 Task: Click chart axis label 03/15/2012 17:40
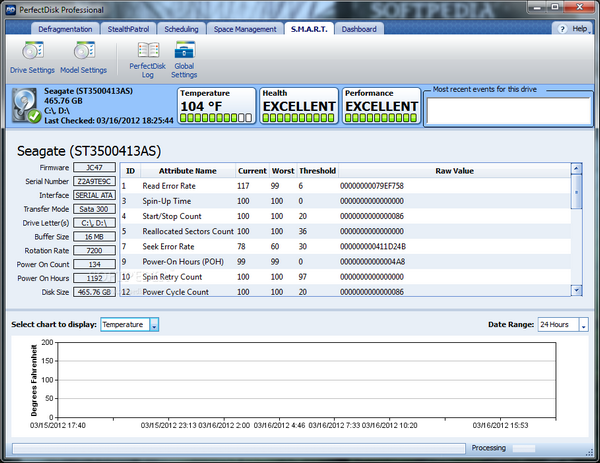pos(58,426)
